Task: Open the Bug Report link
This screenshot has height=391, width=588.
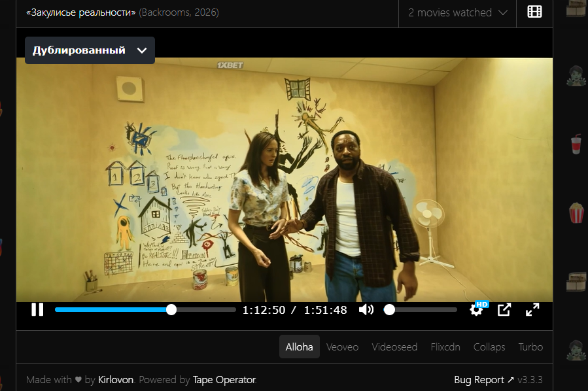Action: coord(484,380)
